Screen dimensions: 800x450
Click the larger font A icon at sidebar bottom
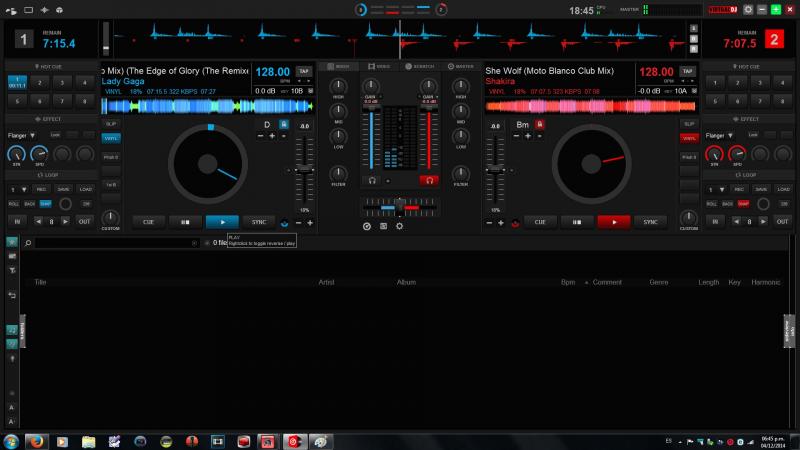point(12,421)
